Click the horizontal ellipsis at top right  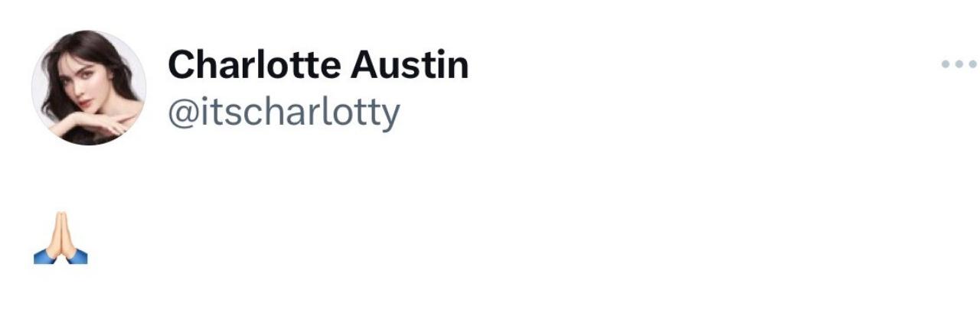pos(958,64)
